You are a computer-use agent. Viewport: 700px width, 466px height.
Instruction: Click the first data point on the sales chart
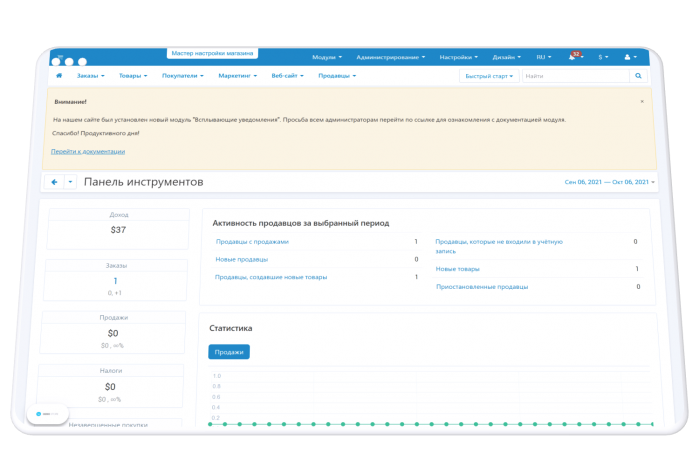210,424
